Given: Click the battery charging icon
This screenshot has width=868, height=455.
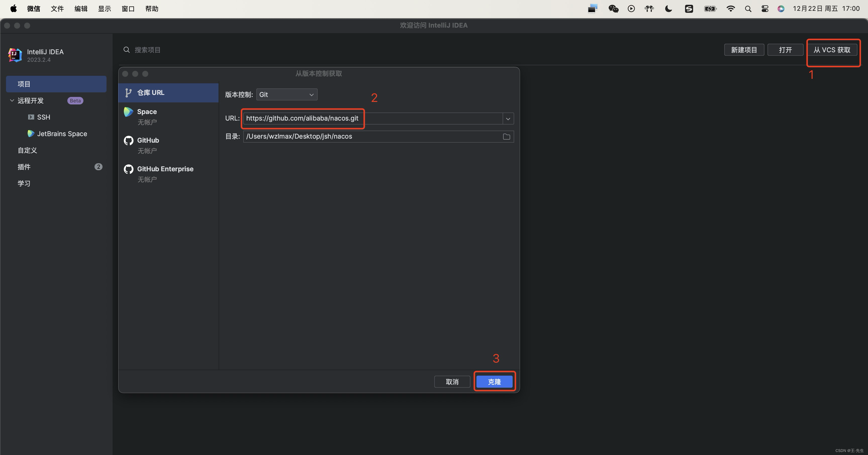Looking at the screenshot, I should click(x=710, y=9).
